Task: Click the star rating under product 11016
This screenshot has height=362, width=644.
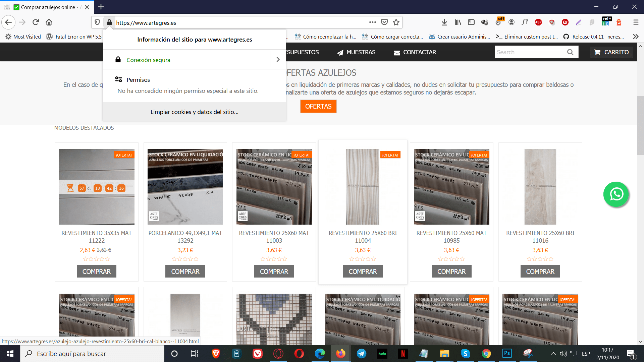Action: click(x=540, y=259)
